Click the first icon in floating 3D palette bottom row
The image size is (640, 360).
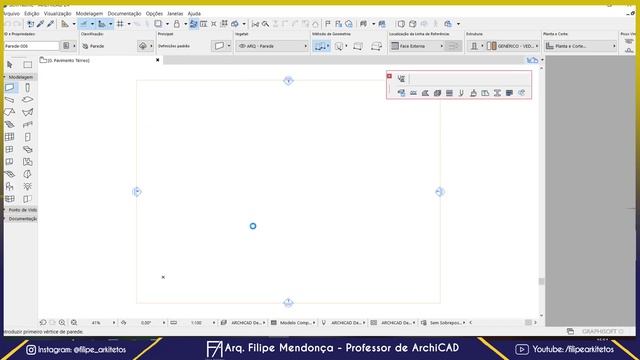tap(401, 93)
